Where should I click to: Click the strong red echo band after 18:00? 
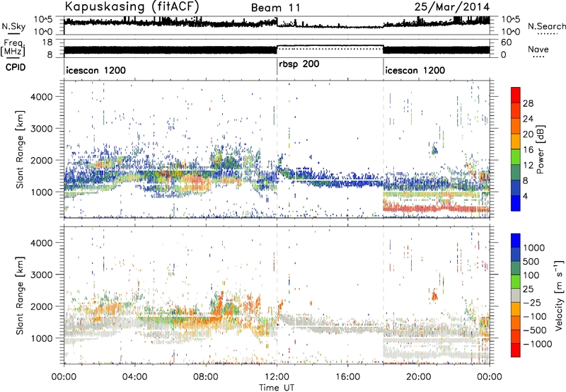click(436, 208)
